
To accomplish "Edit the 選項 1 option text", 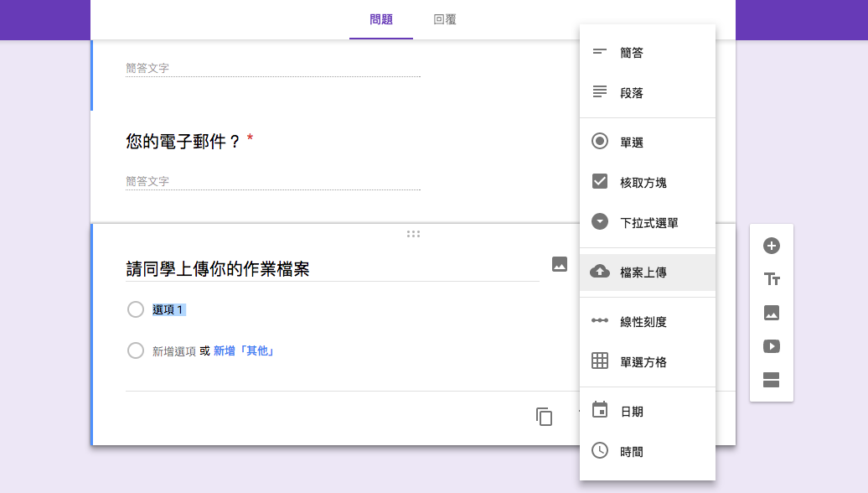I will [168, 309].
